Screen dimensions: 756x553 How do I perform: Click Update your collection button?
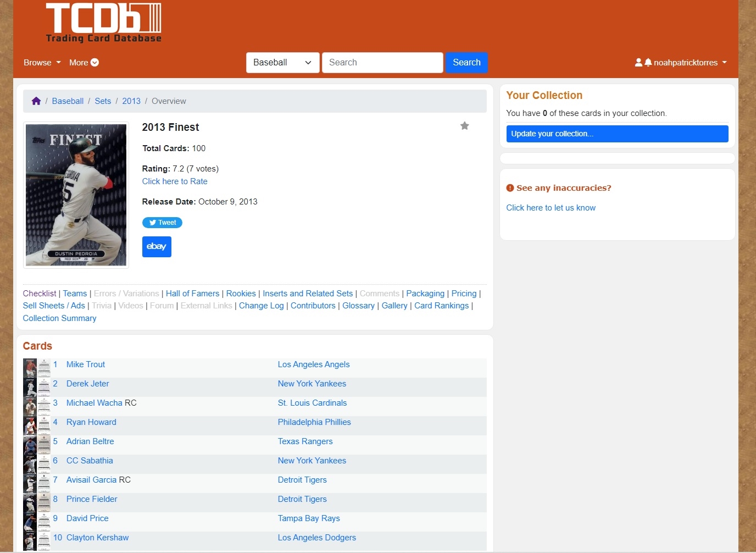617,134
